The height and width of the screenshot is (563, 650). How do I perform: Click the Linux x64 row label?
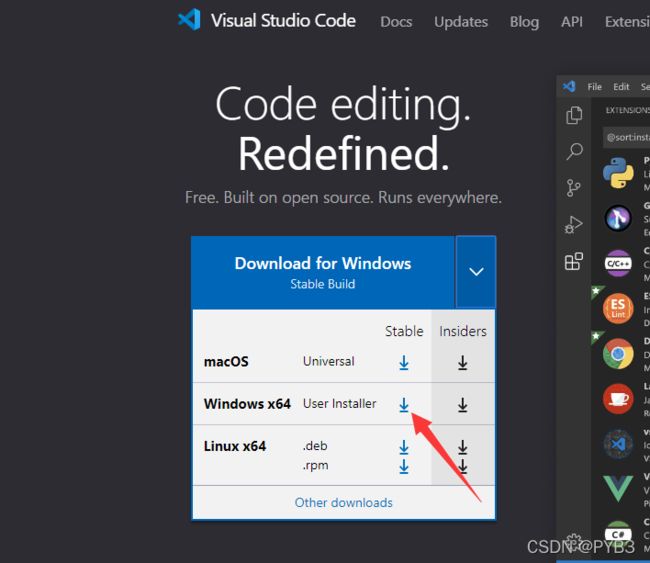(235, 446)
